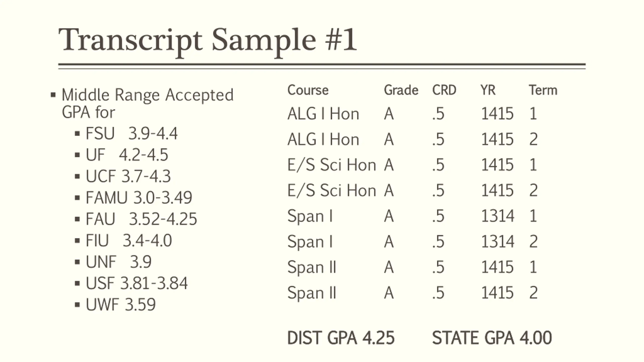
Task: Click the UCF 3.7-4.3 line
Action: [x=128, y=176]
